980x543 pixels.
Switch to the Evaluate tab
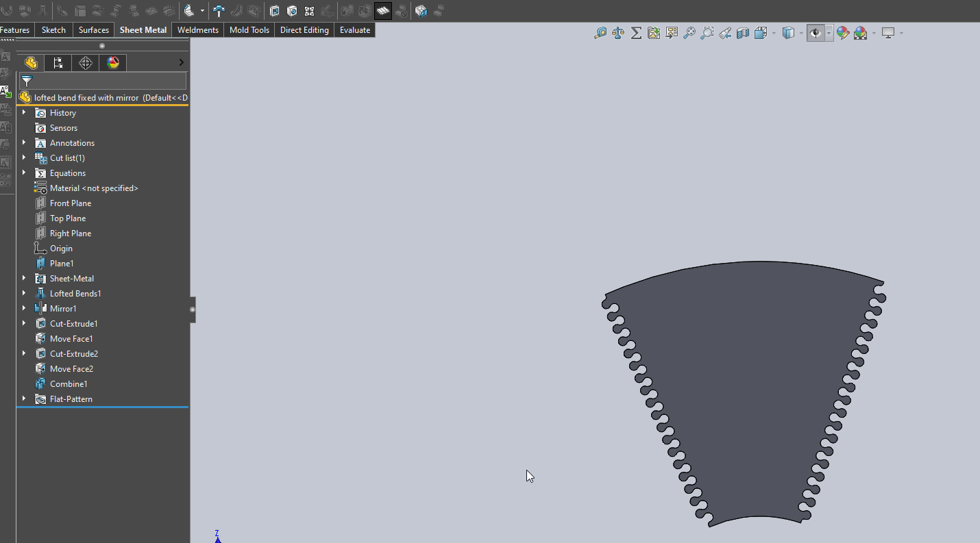[x=354, y=29]
